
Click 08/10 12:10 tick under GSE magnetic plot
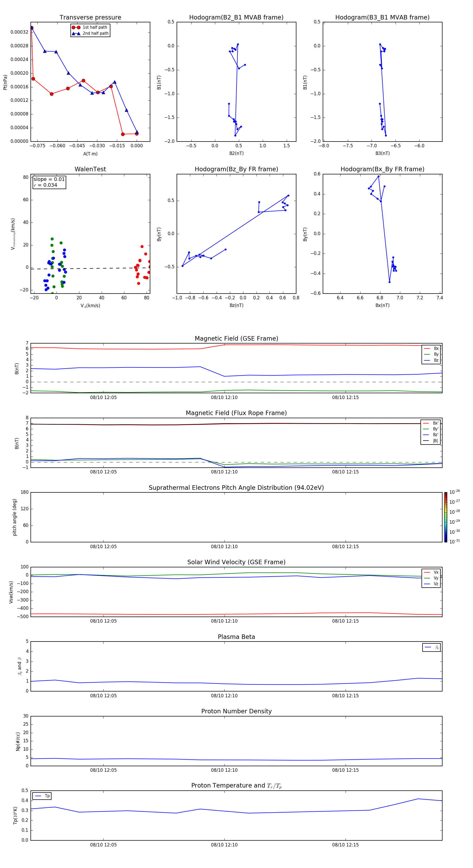(x=224, y=397)
